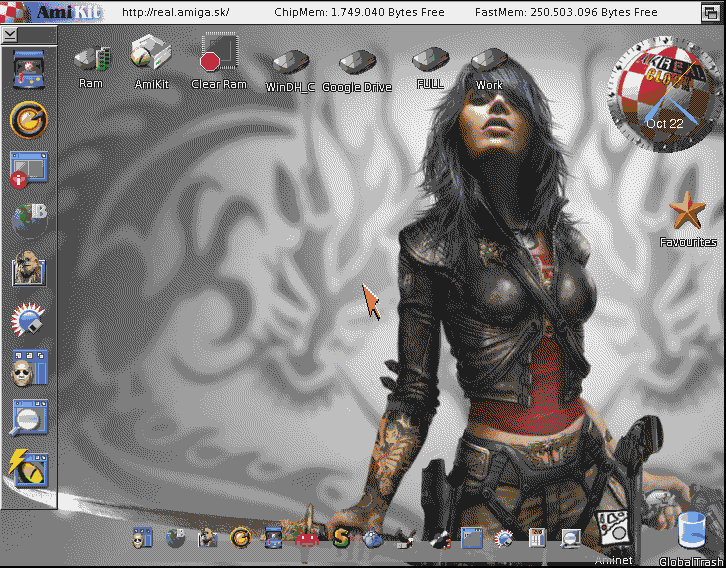Click the Oct 22 date on clock

[x=664, y=124]
